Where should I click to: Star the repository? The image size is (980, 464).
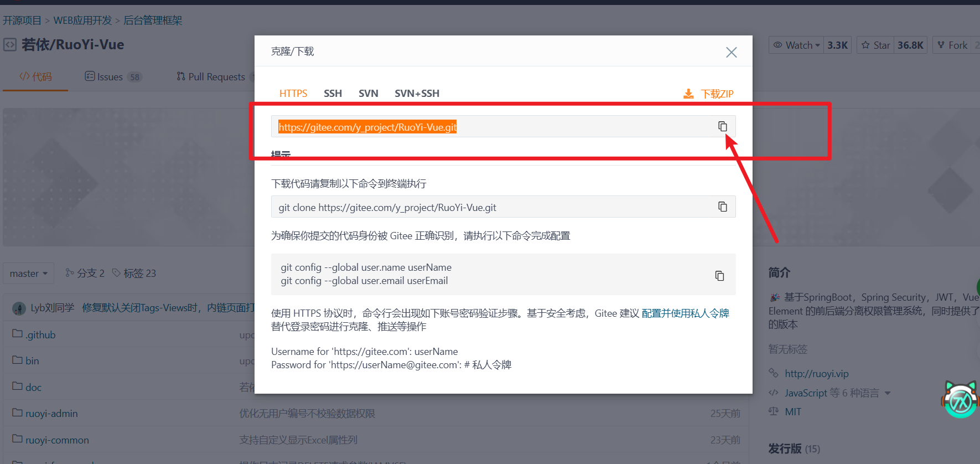coord(875,45)
